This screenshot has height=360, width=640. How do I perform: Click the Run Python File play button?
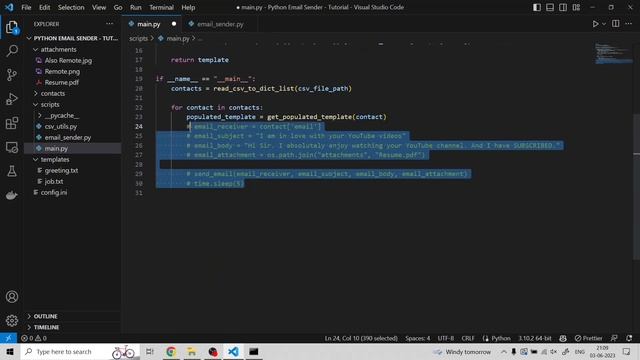[596, 24]
